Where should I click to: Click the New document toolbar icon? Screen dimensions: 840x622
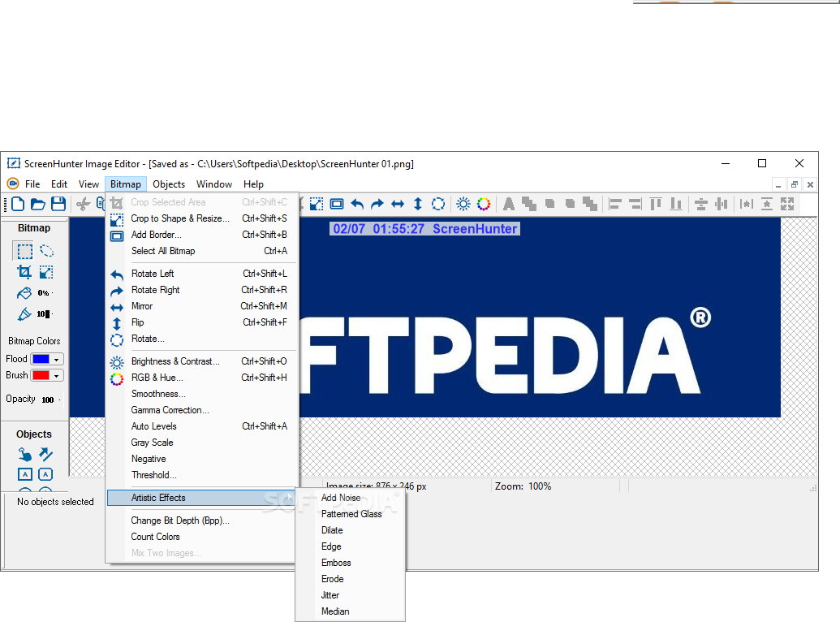18,204
